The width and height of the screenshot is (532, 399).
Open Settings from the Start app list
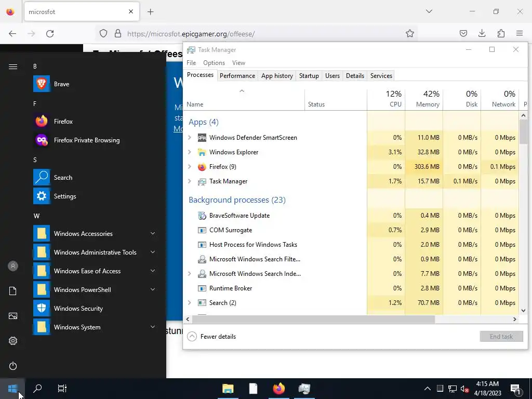95,196
